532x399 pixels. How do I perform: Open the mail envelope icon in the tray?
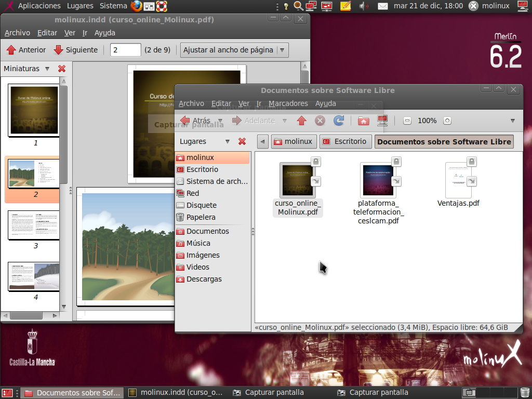coord(383,6)
